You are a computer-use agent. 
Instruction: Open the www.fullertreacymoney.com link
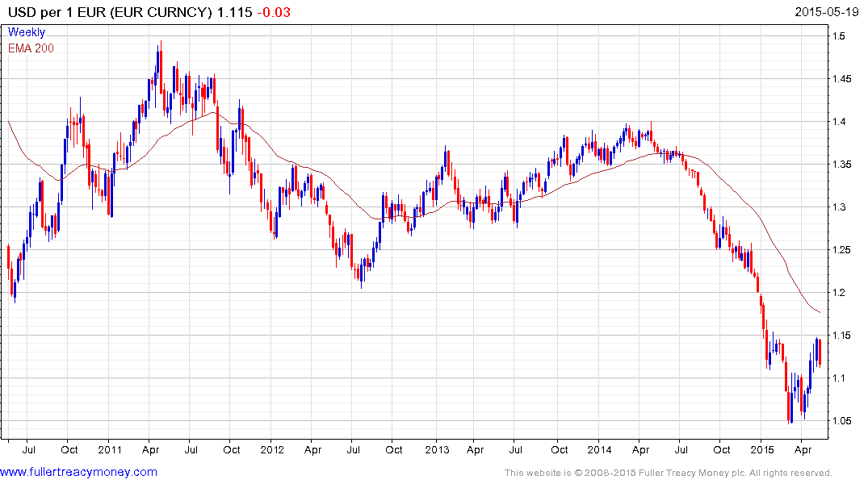[x=78, y=472]
